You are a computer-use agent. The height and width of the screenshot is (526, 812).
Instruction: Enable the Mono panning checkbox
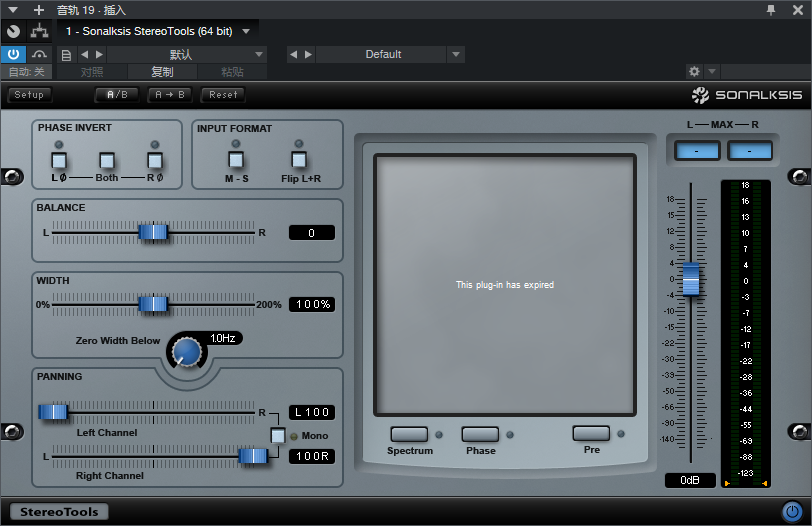[278, 436]
